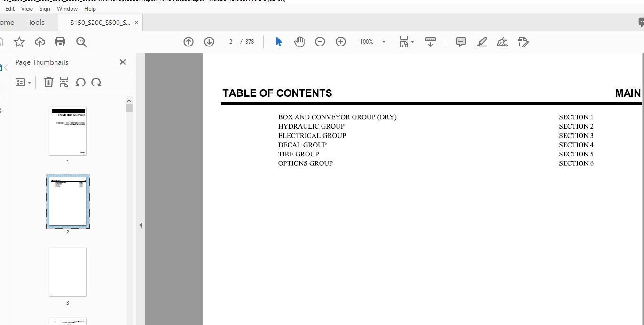Switch to the Tools tab
The image size is (644, 325).
pyautogui.click(x=36, y=23)
